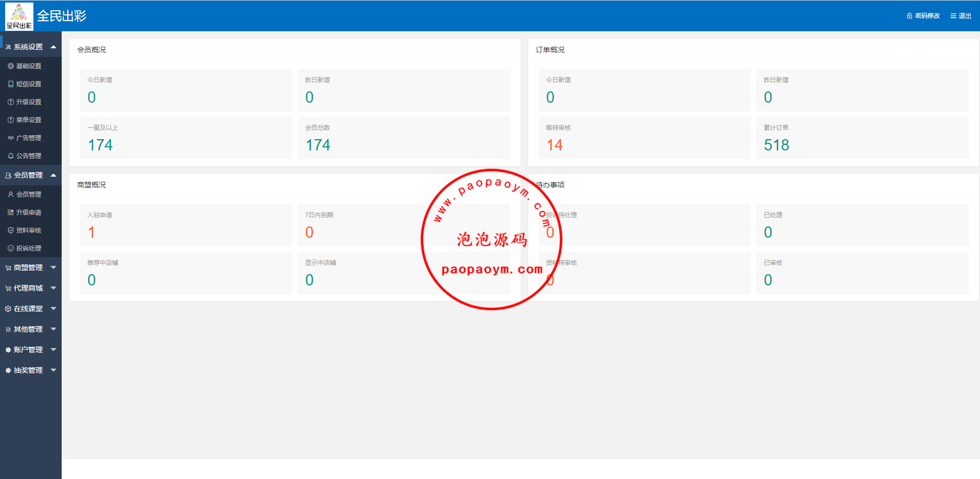Collapse the 系统设置 menu group
Screen dimensions: 980x479
pos(53,47)
